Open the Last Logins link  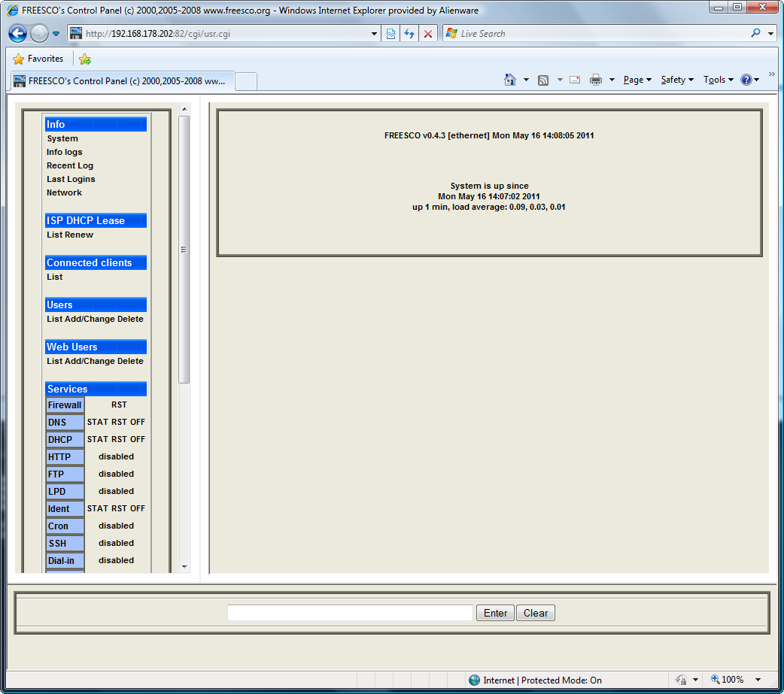[71, 179]
